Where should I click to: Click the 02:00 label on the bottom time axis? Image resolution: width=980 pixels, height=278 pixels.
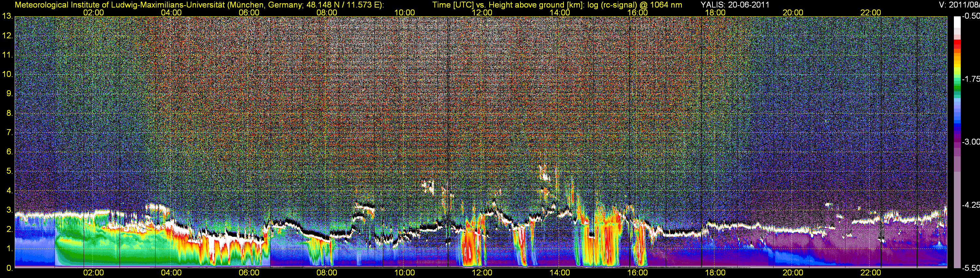coord(93,273)
